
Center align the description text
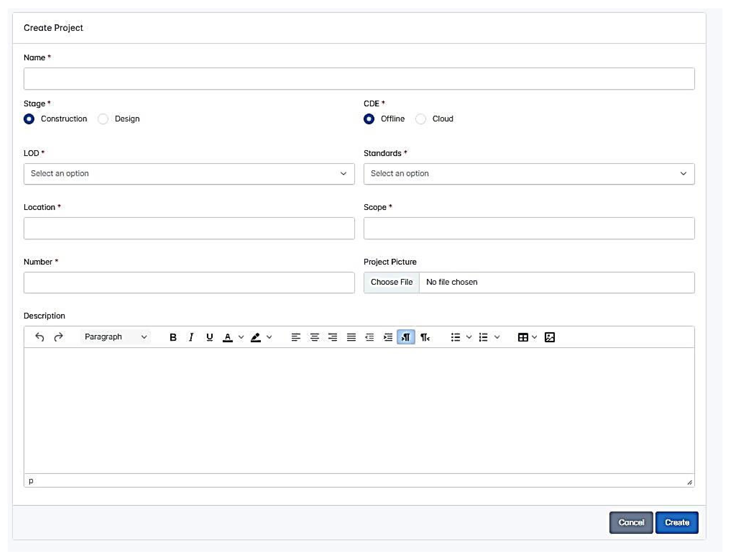point(314,337)
